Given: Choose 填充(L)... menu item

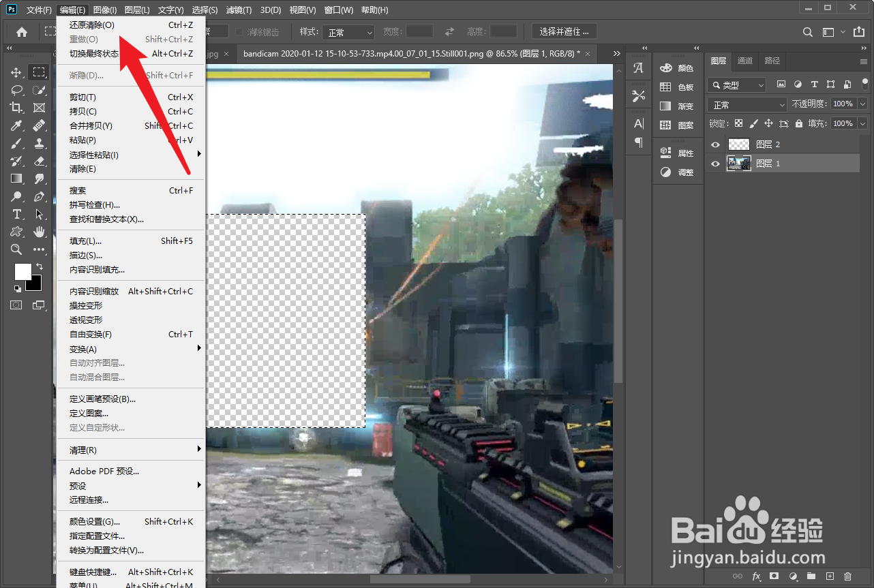Looking at the screenshot, I should tap(131, 241).
